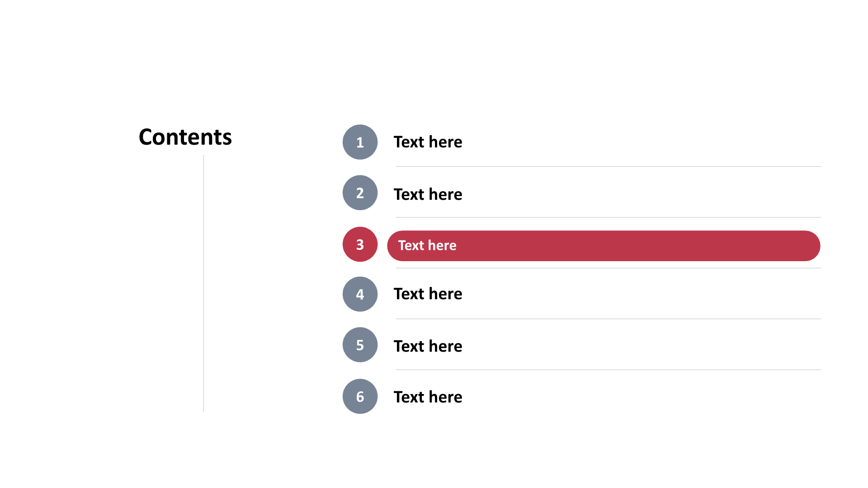868x488 pixels.
Task: Click the divider line below item 4
Action: (x=608, y=319)
